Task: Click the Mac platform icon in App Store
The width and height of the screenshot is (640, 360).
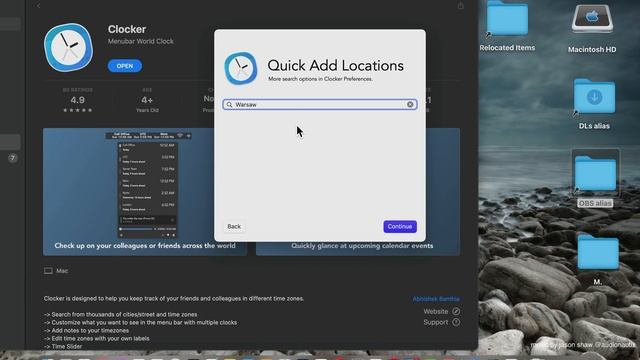Action: (48, 271)
